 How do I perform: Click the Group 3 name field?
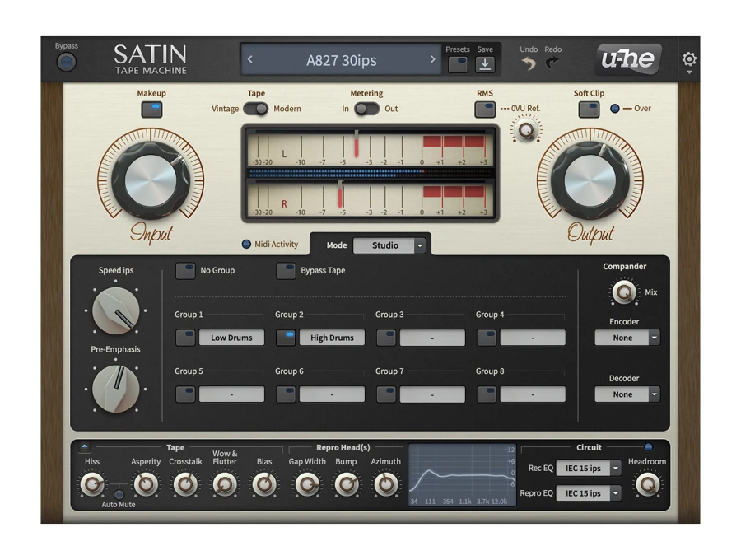pos(432,338)
